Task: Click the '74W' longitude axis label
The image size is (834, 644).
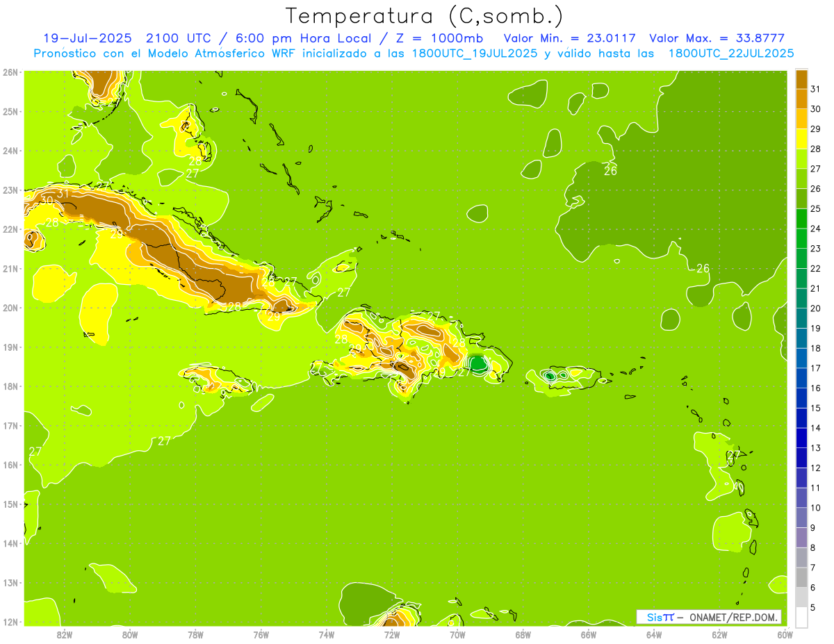Action: tap(327, 634)
